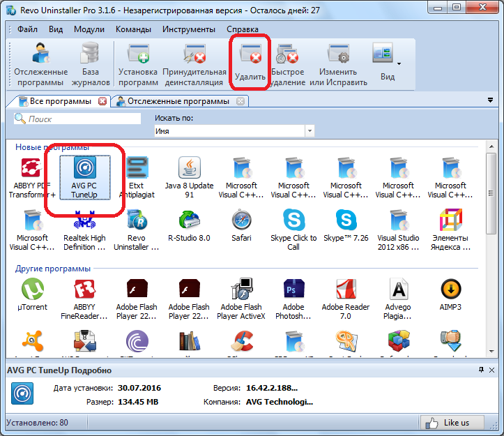This screenshot has width=504, height=436.
Task: Open the Файл menu
Action: (27, 29)
